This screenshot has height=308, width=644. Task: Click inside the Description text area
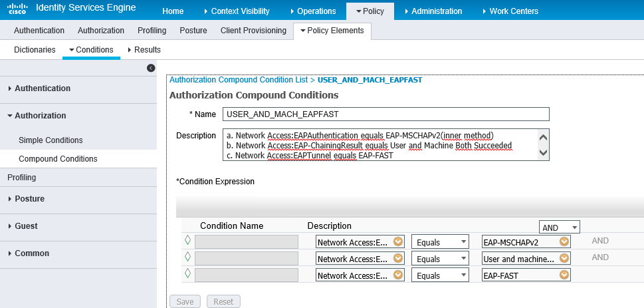385,145
